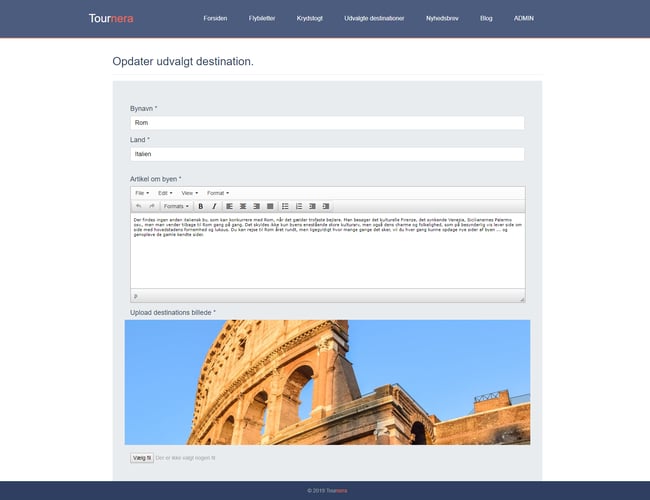Image resolution: width=650 pixels, height=500 pixels.
Task: Open the editor File menu
Action: [x=142, y=193]
